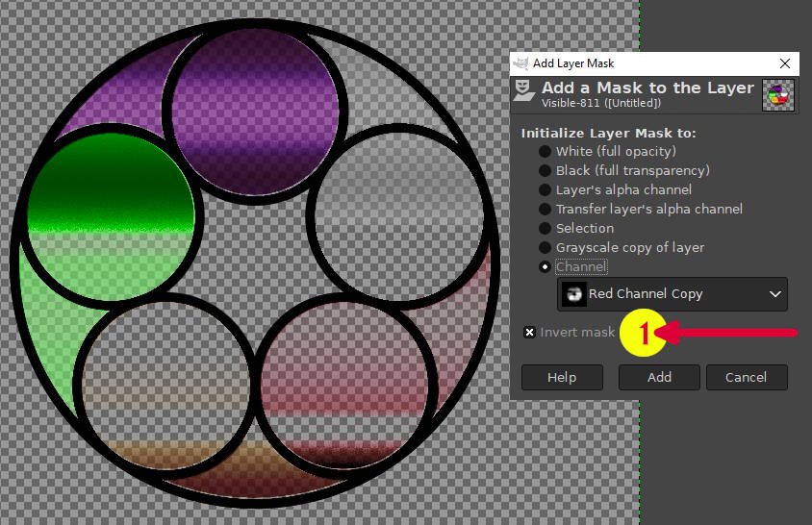Click the Help button
812x525 pixels.
click(562, 378)
